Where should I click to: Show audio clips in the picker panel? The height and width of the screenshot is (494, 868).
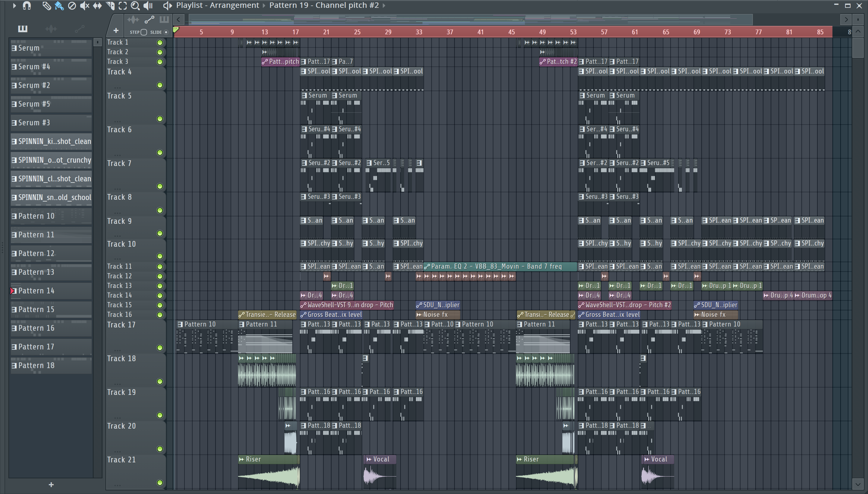pyautogui.click(x=51, y=29)
